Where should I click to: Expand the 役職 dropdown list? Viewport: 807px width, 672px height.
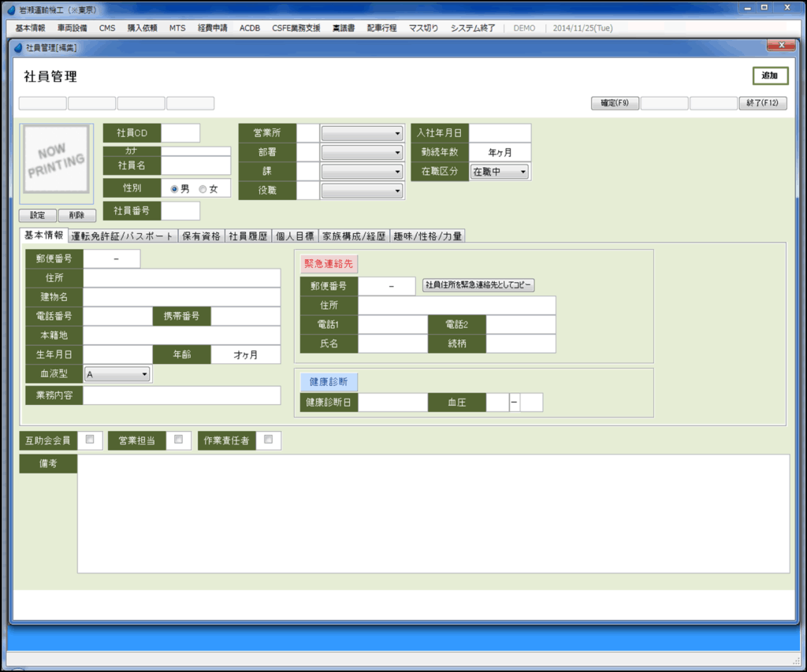pyautogui.click(x=362, y=191)
